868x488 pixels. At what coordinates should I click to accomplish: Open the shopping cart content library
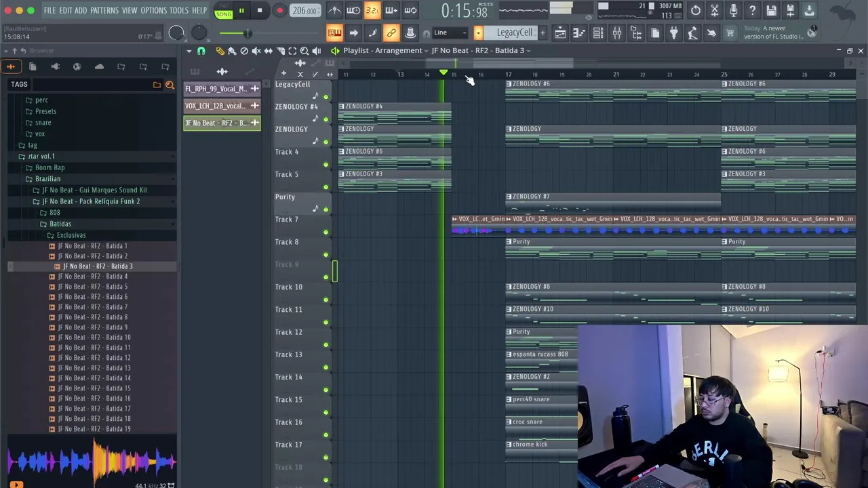pos(730,33)
